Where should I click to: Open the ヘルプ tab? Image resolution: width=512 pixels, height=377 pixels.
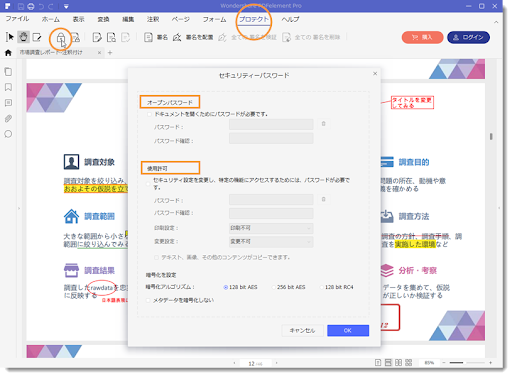290,19
